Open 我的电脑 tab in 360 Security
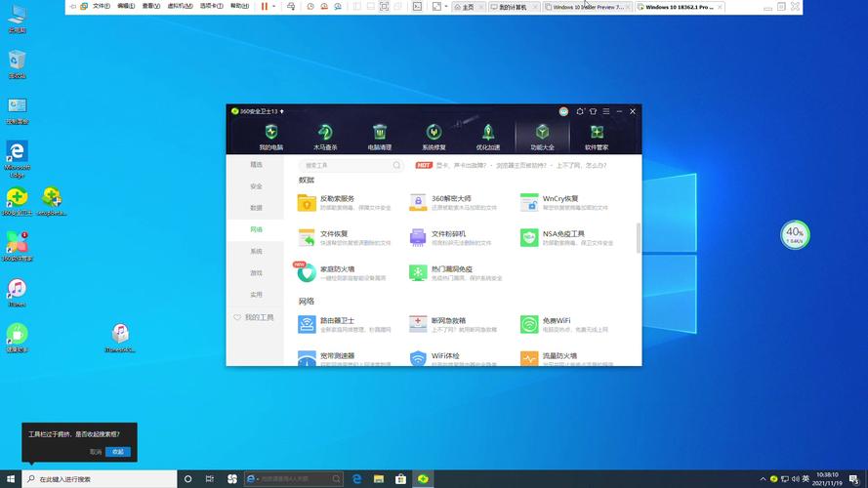Screen dimensions: 868x488 [x=270, y=138]
